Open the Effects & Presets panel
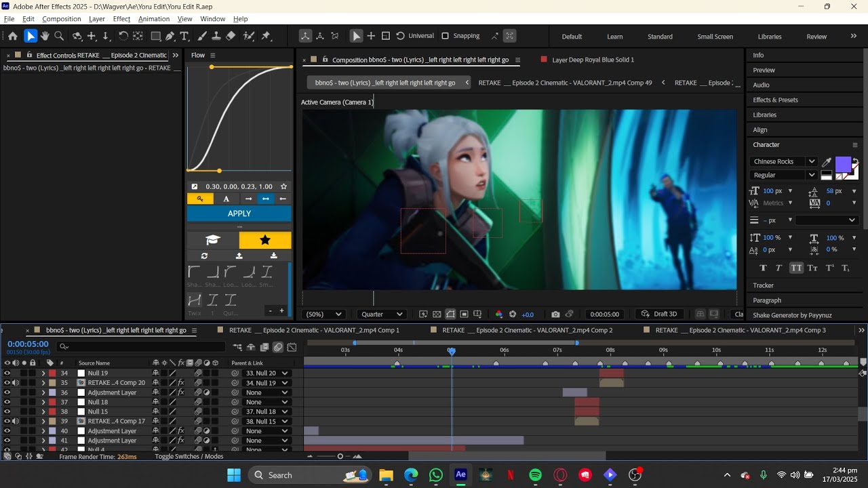 coord(775,100)
